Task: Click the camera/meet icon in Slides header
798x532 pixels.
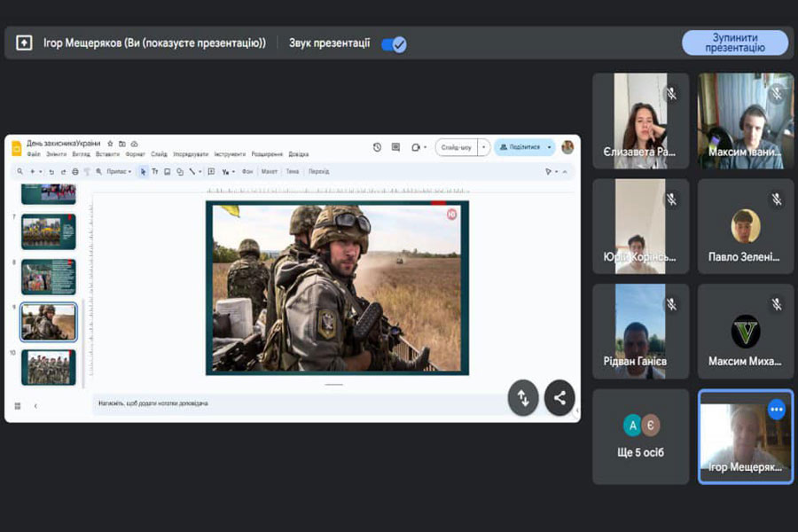Action: 415,147
